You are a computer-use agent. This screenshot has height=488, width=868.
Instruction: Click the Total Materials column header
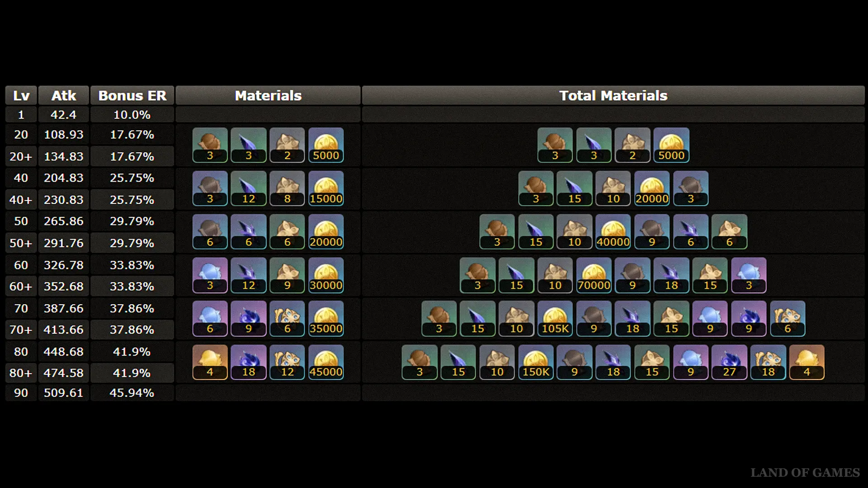point(613,95)
